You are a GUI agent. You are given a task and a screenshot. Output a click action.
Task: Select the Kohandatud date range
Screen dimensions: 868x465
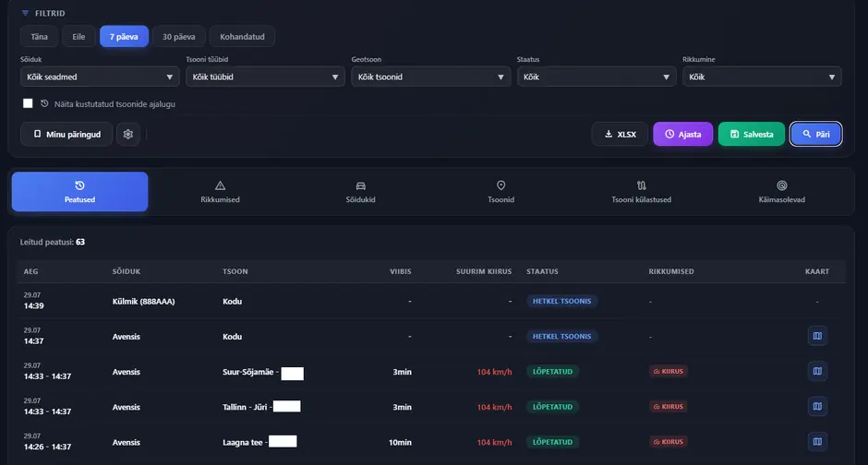242,37
